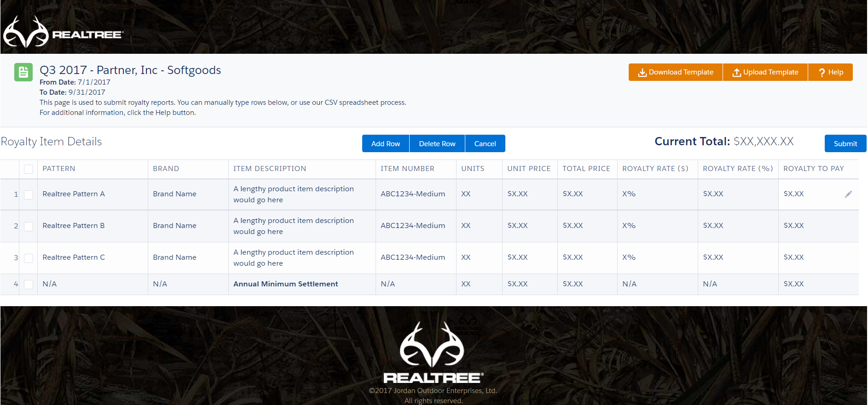Check the box for Realtree Pattern A row
The image size is (868, 405).
[x=29, y=194]
